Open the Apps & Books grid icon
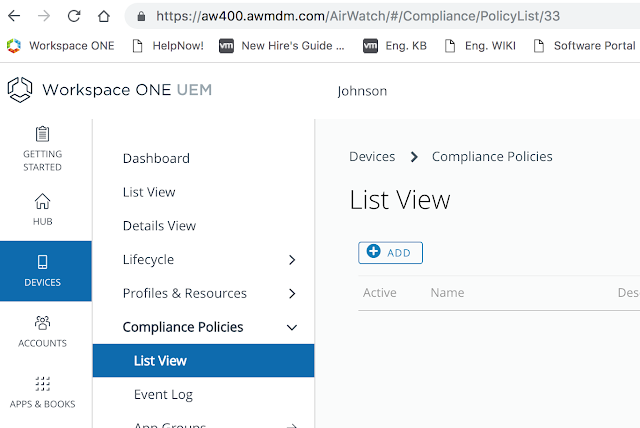This screenshot has height=428, width=640. click(x=42, y=384)
